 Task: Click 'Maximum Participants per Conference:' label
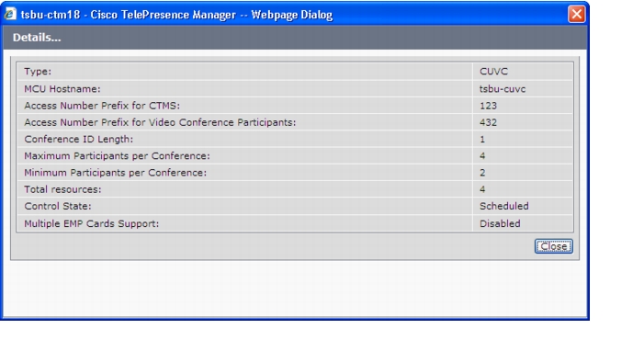[117, 156]
